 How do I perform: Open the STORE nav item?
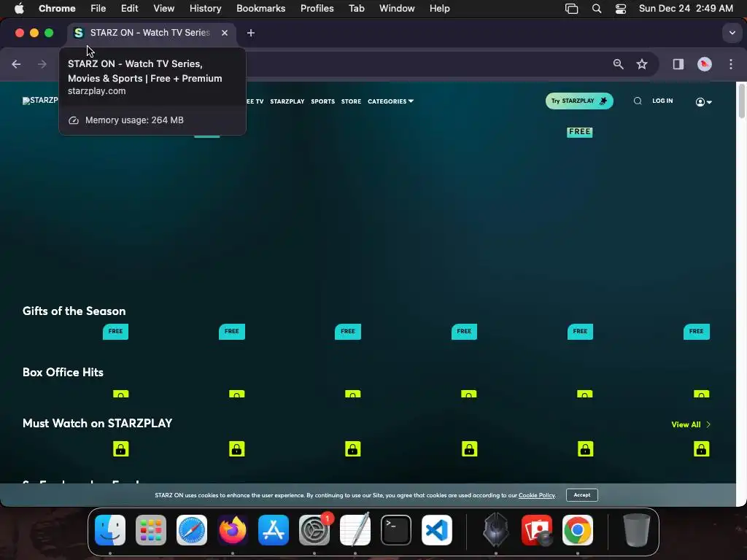tap(351, 101)
